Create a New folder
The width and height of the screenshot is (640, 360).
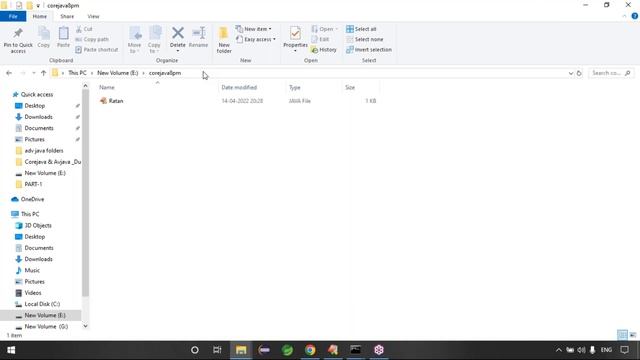point(224,40)
